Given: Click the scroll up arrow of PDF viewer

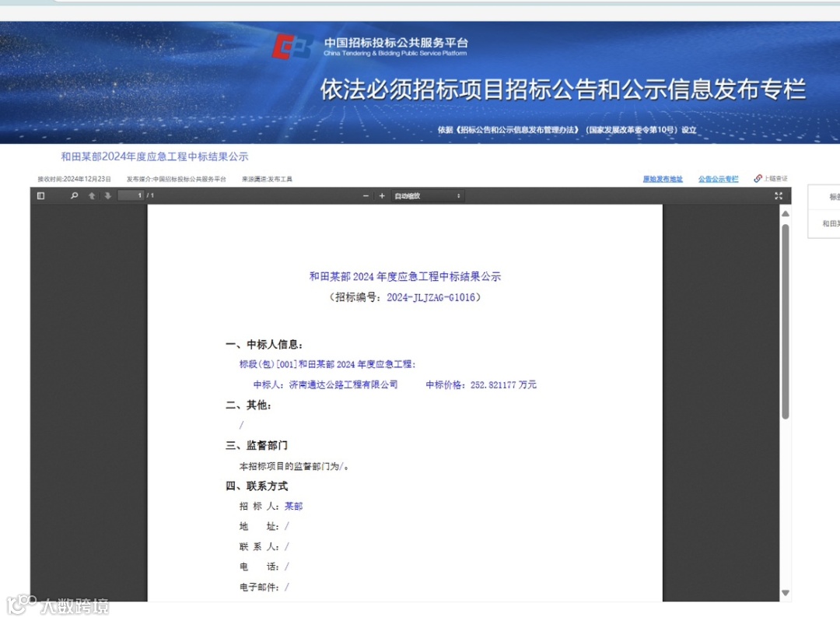Looking at the screenshot, I should [786, 214].
